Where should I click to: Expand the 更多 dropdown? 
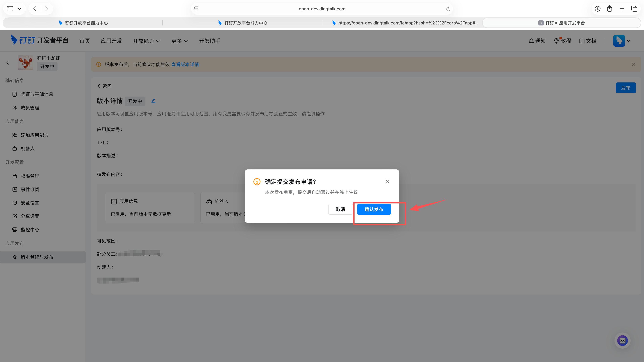(179, 41)
